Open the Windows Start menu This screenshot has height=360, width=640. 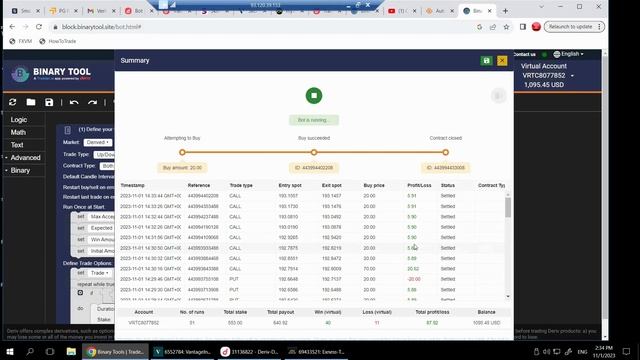(x=10, y=351)
